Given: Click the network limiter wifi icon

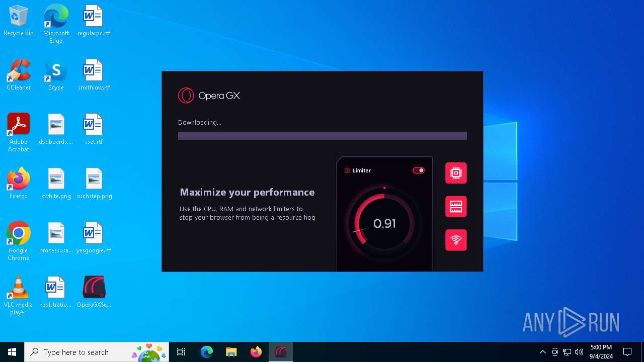Looking at the screenshot, I should [x=456, y=240].
